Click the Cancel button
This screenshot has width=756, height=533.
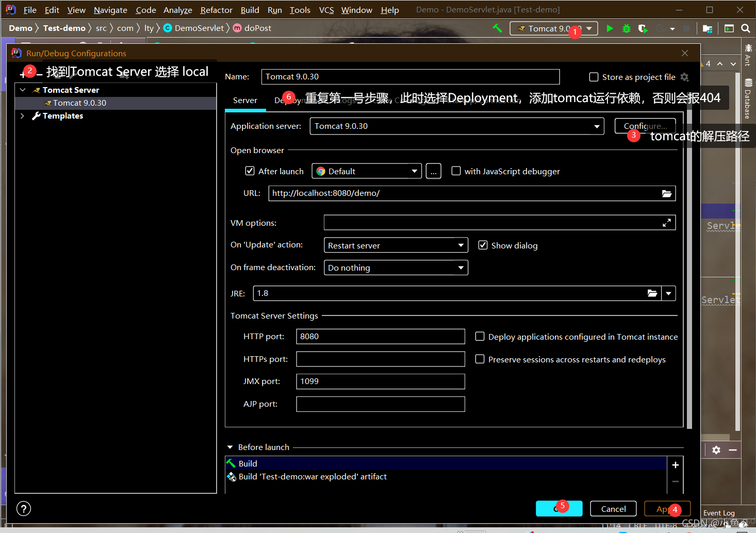[x=613, y=509]
